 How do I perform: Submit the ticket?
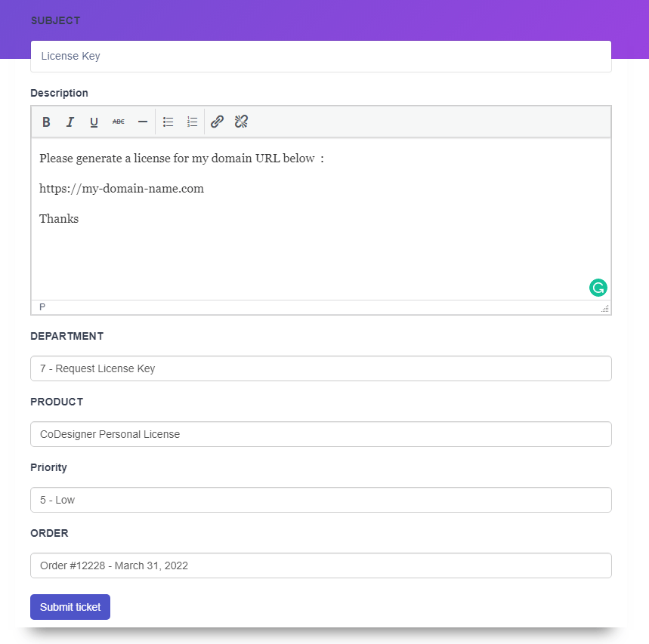[x=70, y=607]
